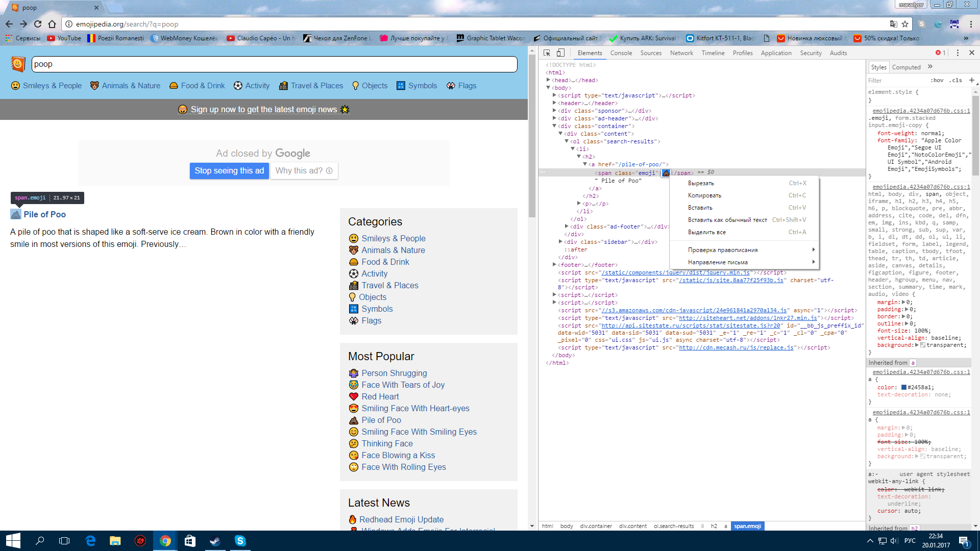Bookmark this page with the star
Image resolution: width=980 pixels, height=551 pixels.
[x=905, y=24]
